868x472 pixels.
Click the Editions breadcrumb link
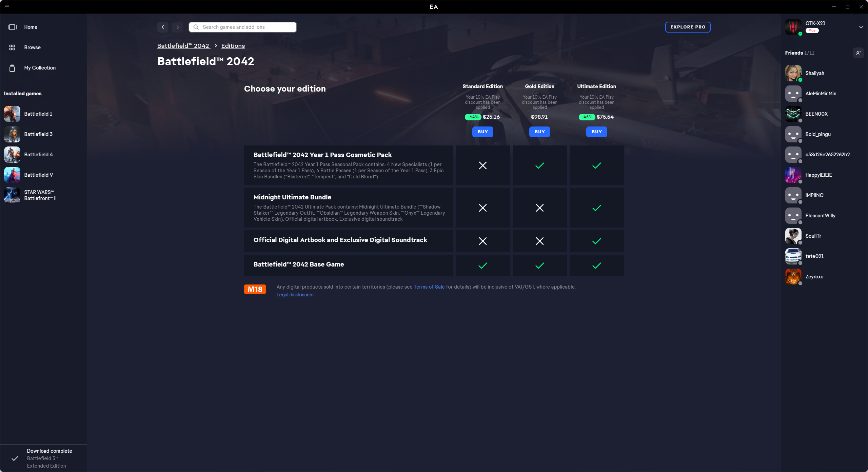click(x=233, y=46)
